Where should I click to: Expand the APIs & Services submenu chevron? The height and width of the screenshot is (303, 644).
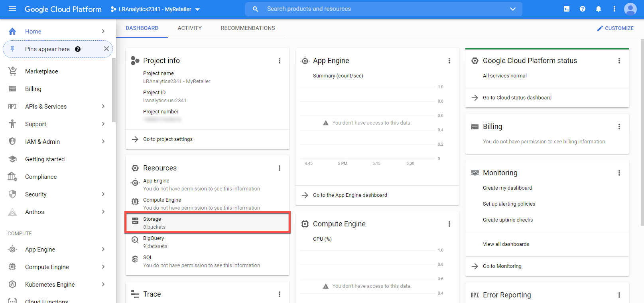pos(103,106)
